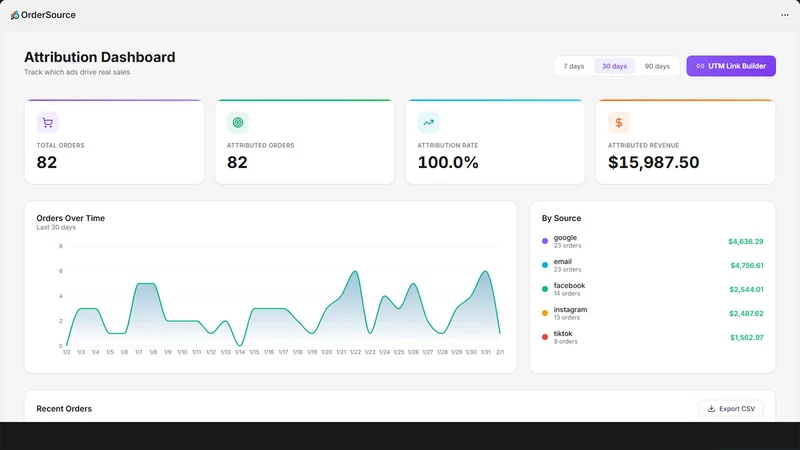Select the email source row label
The height and width of the screenshot is (450, 800).
[x=563, y=262]
